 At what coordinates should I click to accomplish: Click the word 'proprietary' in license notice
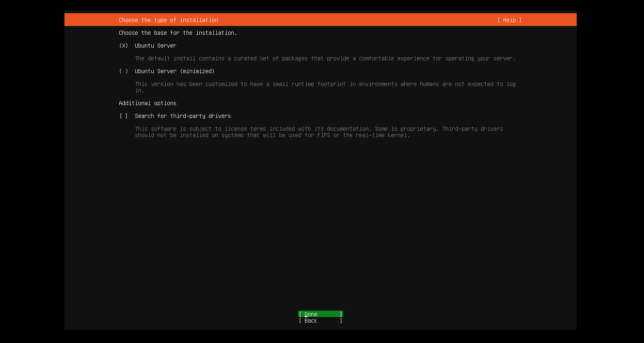pyautogui.click(x=418, y=129)
